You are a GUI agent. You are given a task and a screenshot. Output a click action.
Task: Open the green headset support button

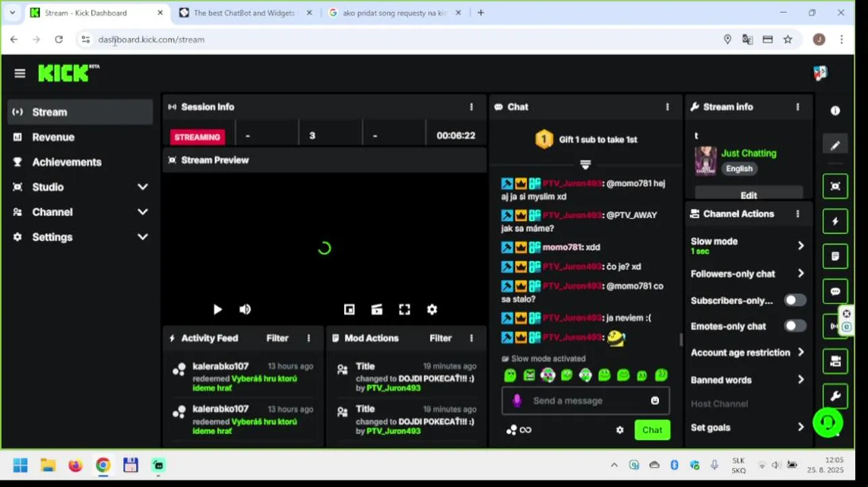827,423
